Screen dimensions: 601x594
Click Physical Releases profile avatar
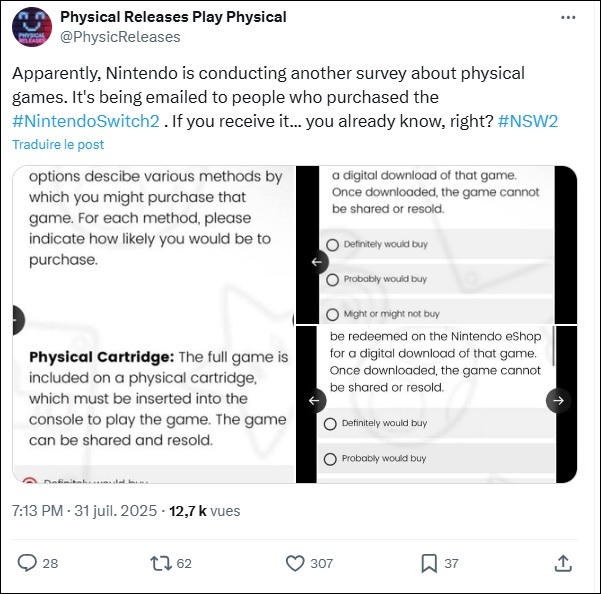[x=31, y=27]
